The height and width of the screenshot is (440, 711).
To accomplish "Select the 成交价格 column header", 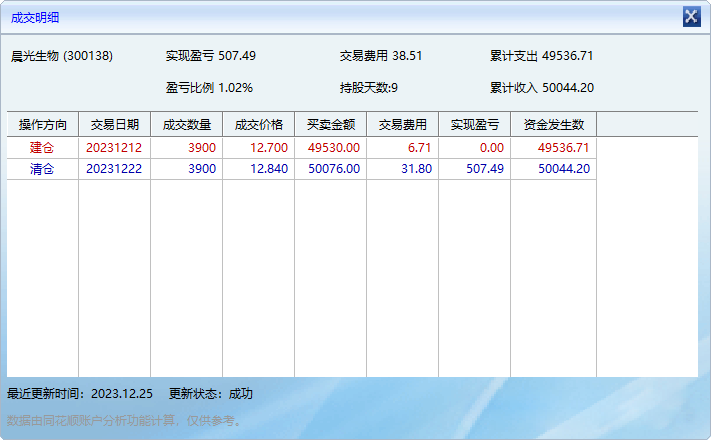I will pos(258,125).
